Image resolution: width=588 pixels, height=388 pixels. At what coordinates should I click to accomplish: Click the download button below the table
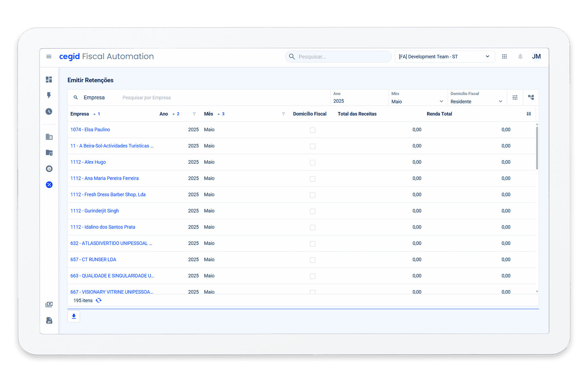pyautogui.click(x=74, y=316)
